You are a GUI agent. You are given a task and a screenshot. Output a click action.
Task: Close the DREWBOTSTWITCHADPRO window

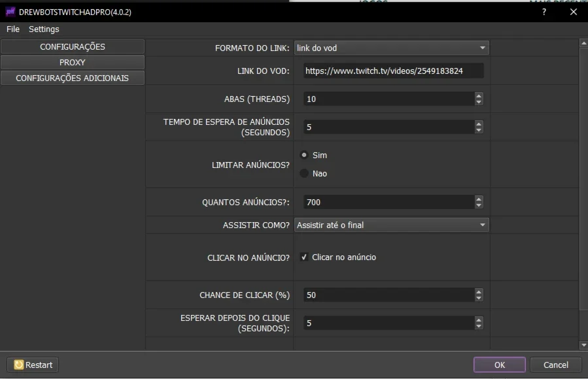tap(574, 12)
